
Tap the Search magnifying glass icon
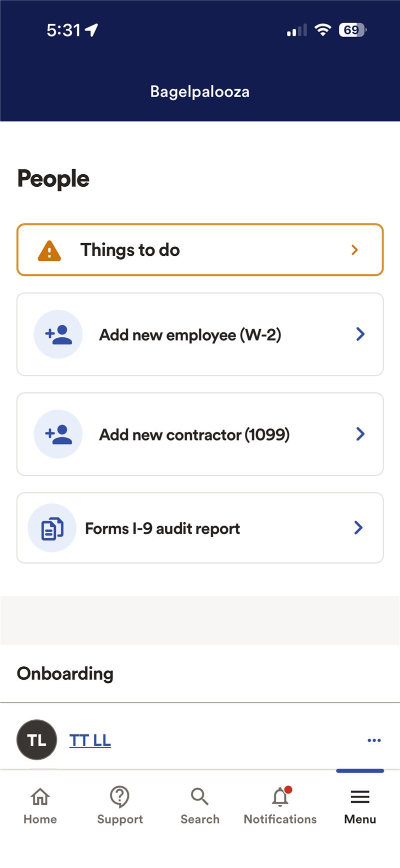tap(199, 796)
